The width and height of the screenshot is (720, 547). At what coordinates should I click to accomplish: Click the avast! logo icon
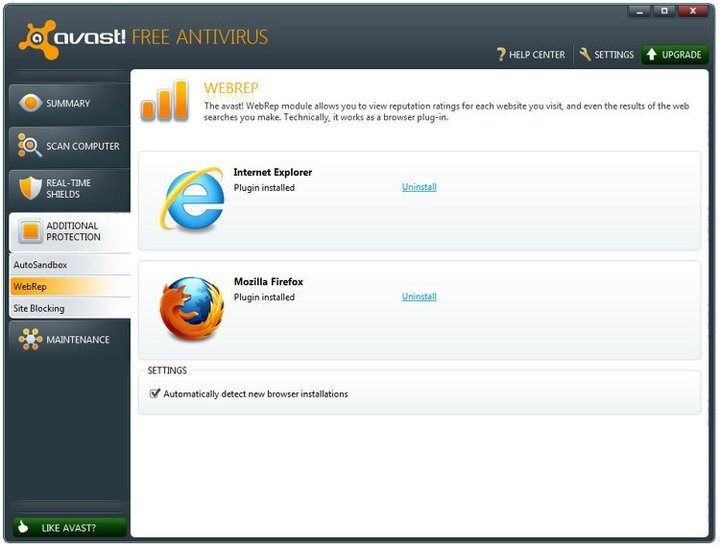pyautogui.click(x=38, y=39)
